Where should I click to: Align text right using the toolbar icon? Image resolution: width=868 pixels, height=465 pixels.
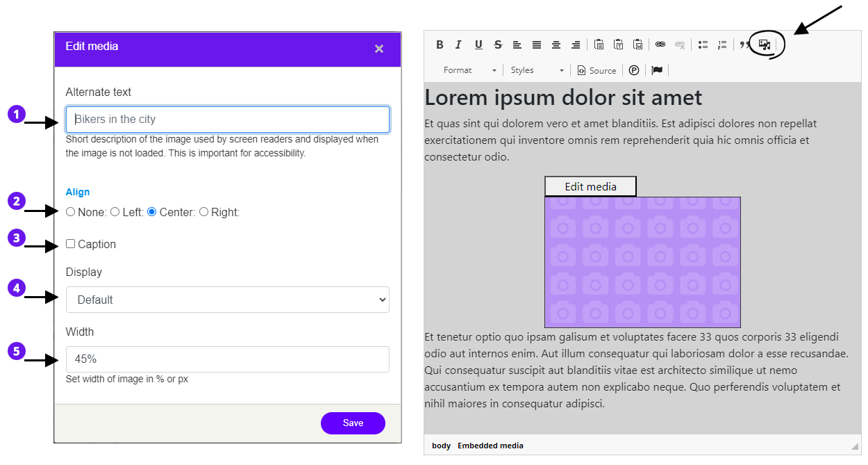576,44
